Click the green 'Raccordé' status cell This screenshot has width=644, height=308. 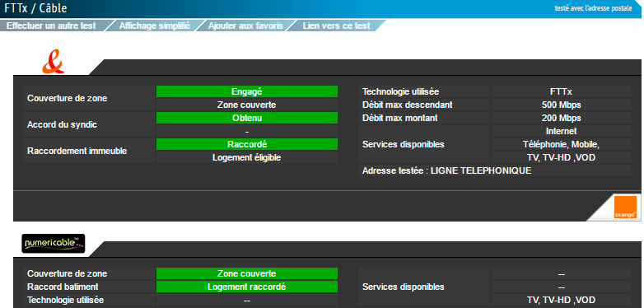click(x=247, y=144)
